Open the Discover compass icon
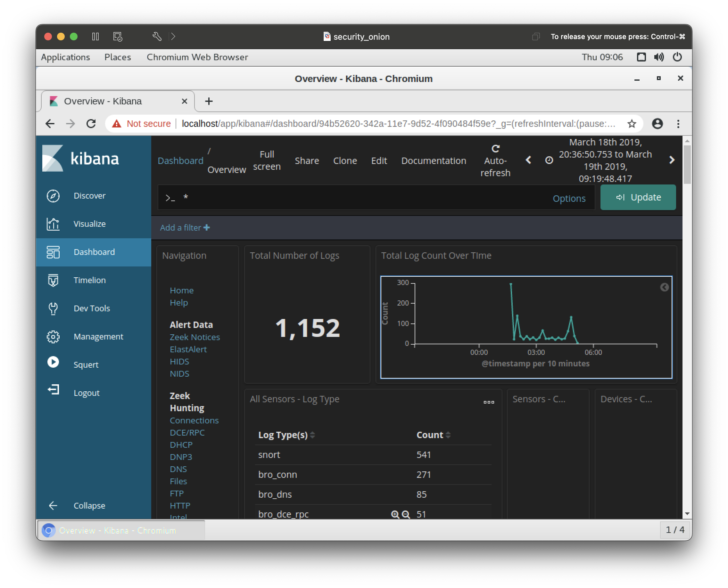Screen dimensions: 728x588 pos(53,196)
